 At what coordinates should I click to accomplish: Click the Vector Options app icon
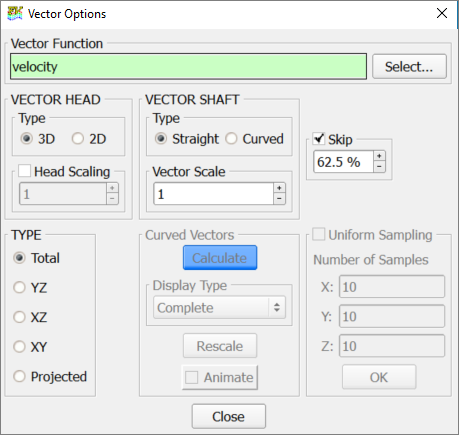(15, 14)
